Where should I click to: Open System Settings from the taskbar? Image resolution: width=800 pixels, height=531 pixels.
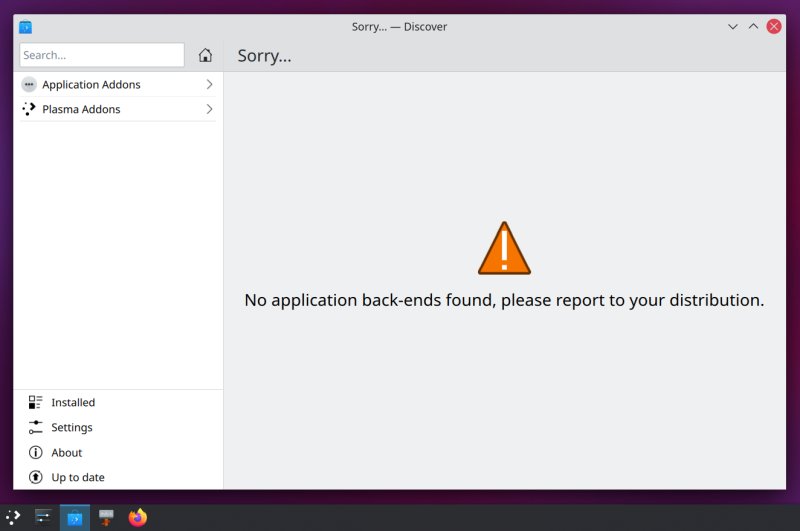coord(43,518)
